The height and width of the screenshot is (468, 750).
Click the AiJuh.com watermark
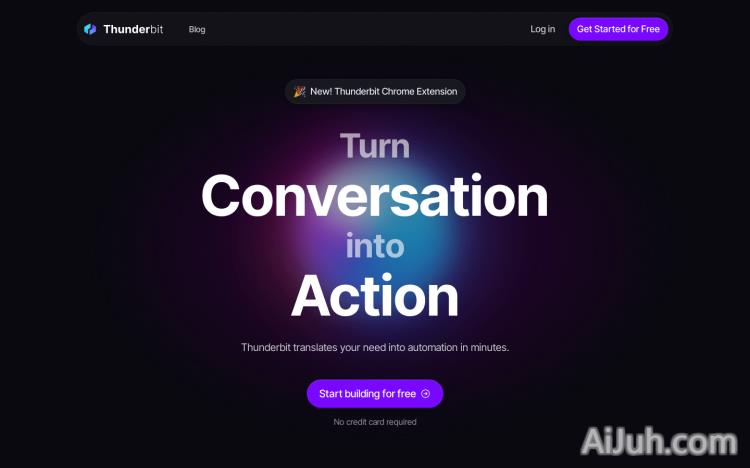point(659,441)
